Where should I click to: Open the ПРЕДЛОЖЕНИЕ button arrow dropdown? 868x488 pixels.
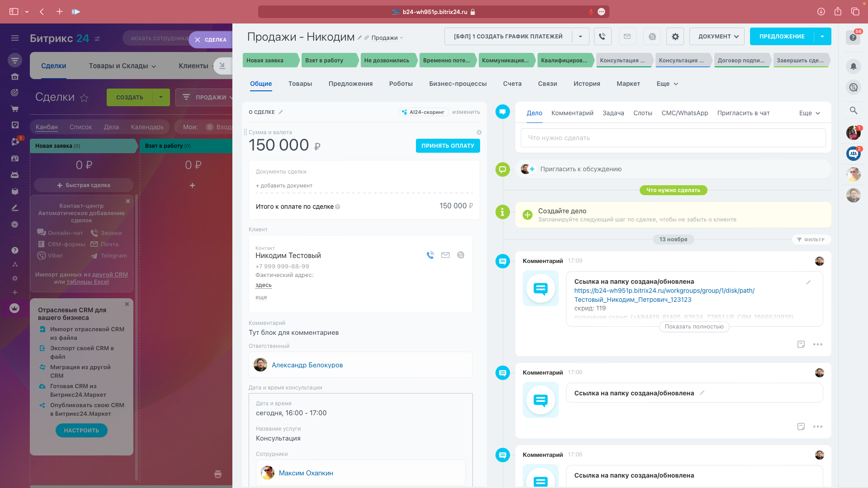tap(822, 37)
